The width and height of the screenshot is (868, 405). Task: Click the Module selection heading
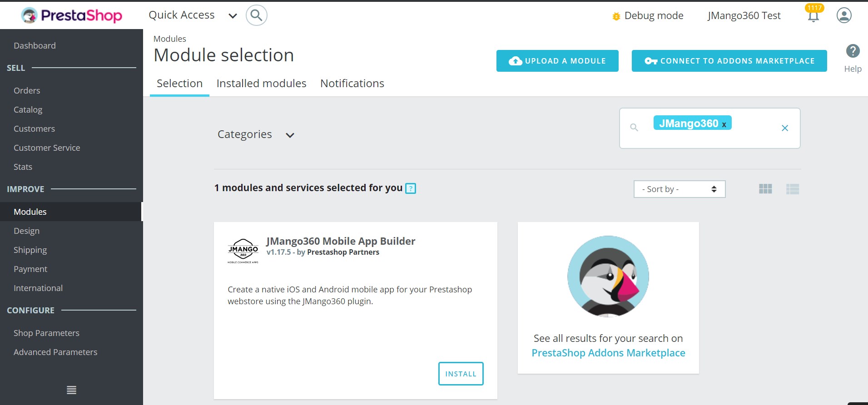coord(223,55)
